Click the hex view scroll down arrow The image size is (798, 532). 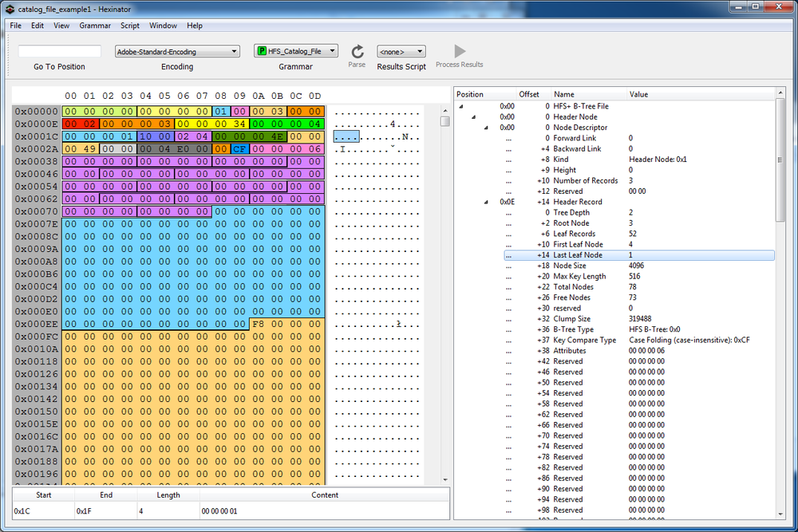pyautogui.click(x=445, y=479)
